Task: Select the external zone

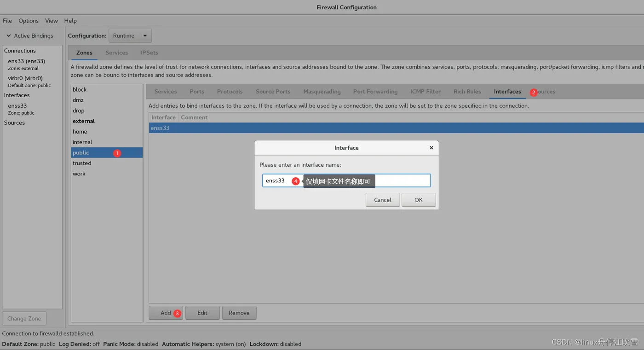Action: pos(107,121)
